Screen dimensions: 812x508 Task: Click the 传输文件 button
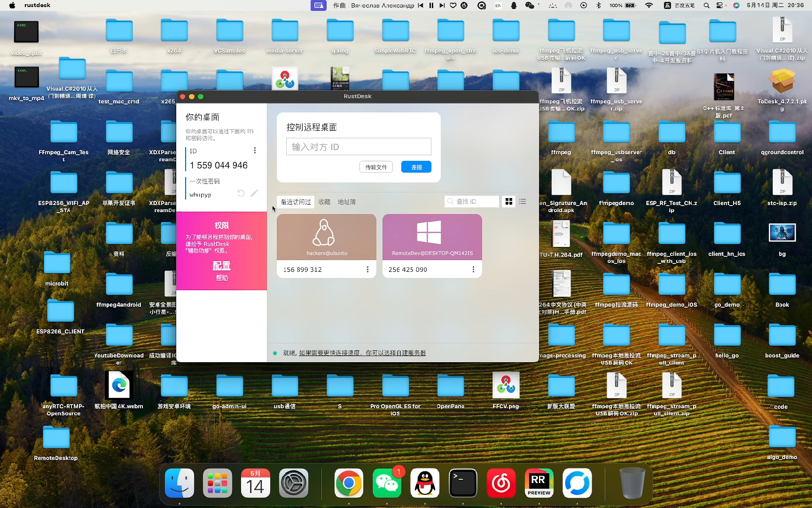tap(376, 167)
